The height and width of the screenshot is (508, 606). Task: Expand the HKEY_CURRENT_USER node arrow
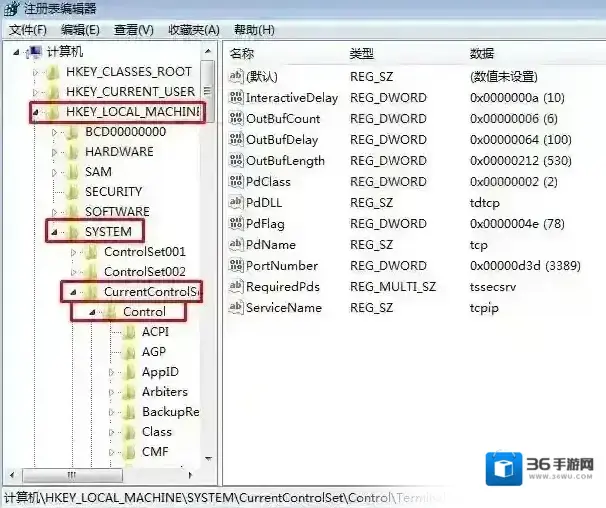pyautogui.click(x=35, y=92)
